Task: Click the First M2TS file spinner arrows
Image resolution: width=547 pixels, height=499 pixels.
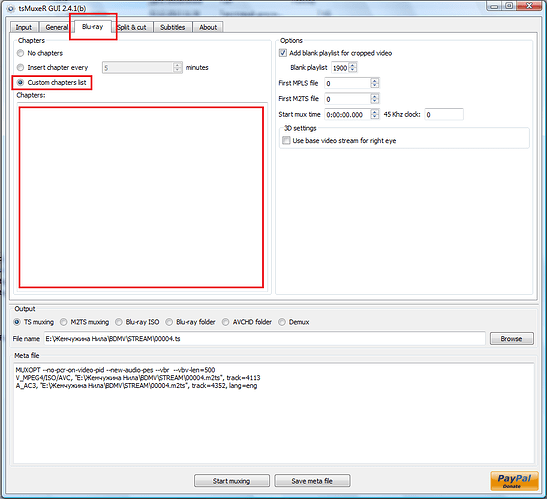Action: pos(375,99)
